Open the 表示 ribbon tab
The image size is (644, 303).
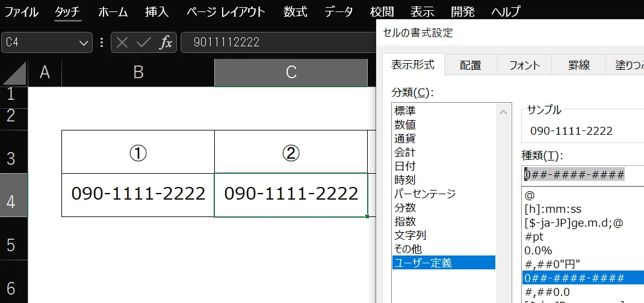[423, 11]
